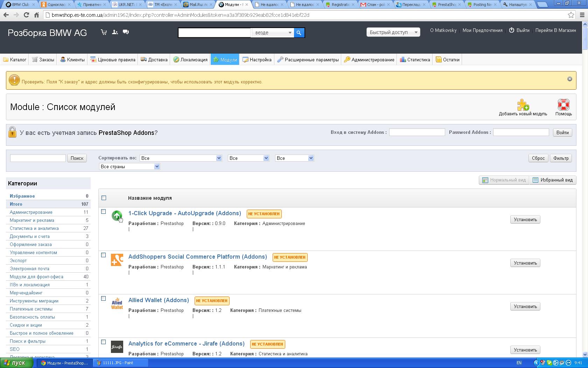588x368 pixels.
Task: Click the Logout power icon
Action: 512,30
